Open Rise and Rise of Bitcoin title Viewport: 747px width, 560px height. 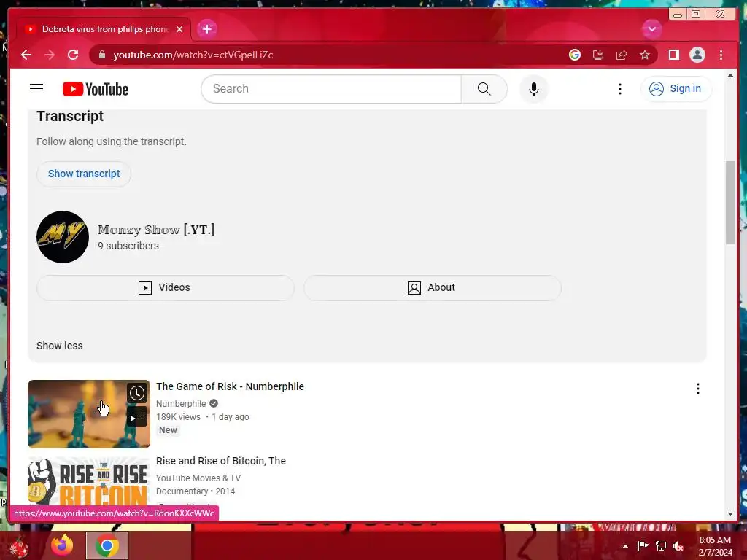(221, 461)
